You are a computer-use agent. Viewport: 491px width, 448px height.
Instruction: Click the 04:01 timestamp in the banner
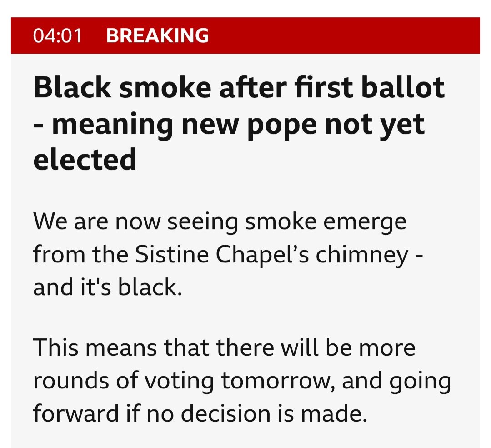pos(57,35)
